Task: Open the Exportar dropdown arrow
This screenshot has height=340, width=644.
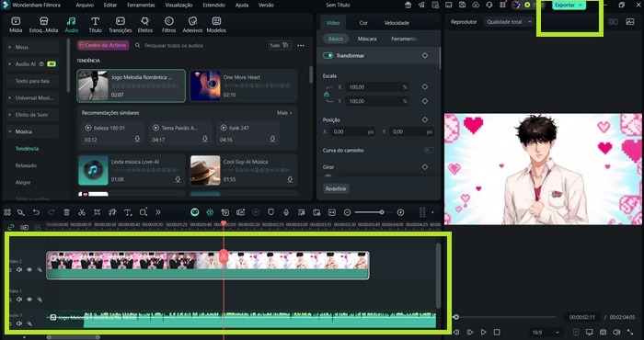Action: point(581,5)
